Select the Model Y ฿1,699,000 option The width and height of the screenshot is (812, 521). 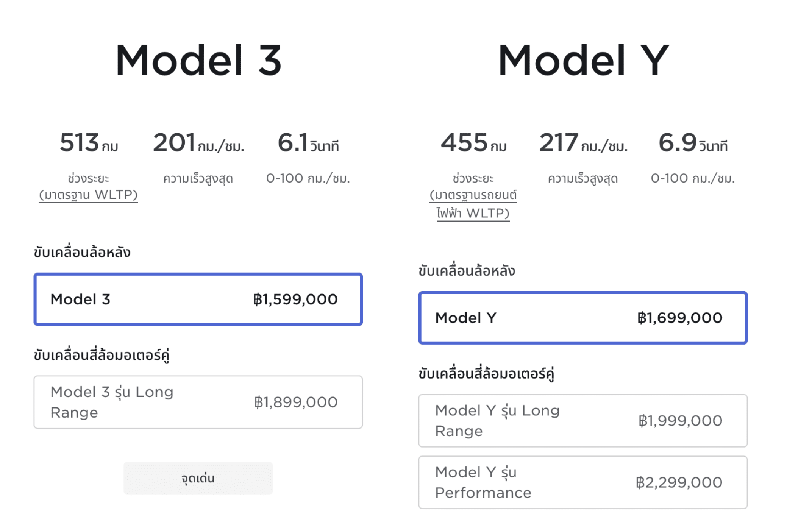tap(583, 318)
